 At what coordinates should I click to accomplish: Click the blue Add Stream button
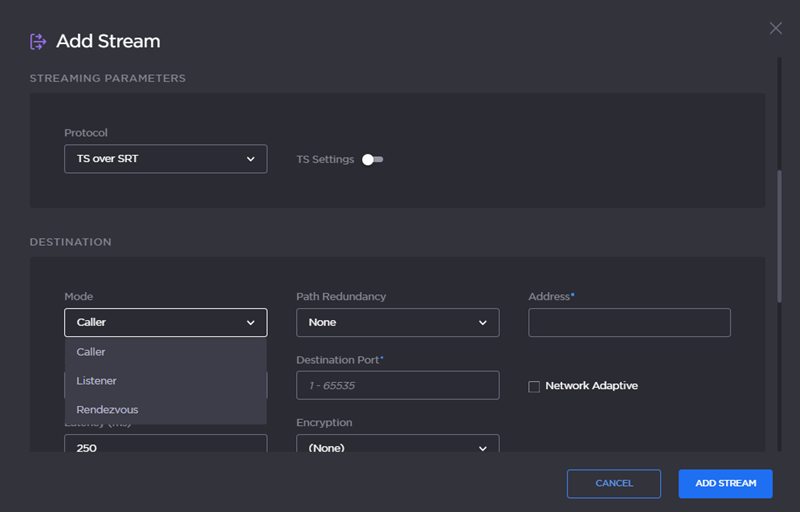point(725,484)
